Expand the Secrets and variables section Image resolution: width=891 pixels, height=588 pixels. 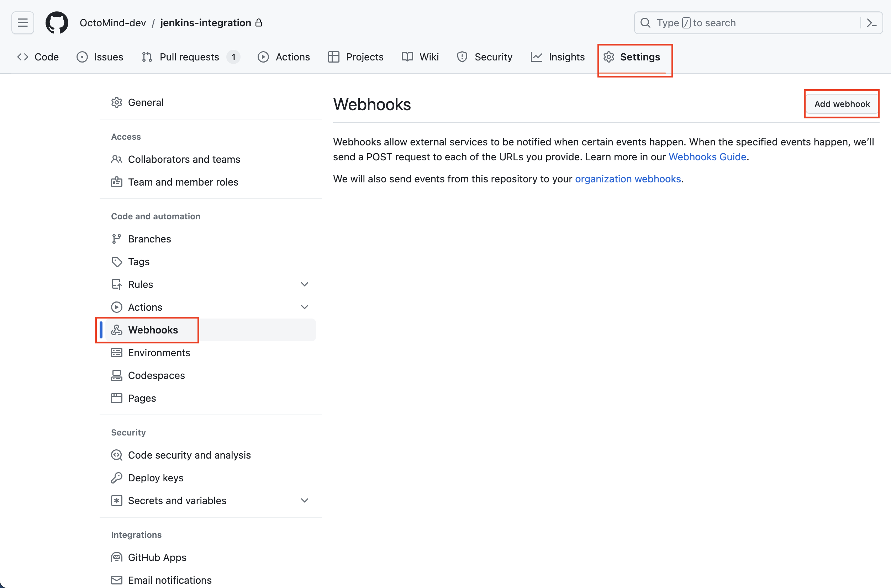304,500
